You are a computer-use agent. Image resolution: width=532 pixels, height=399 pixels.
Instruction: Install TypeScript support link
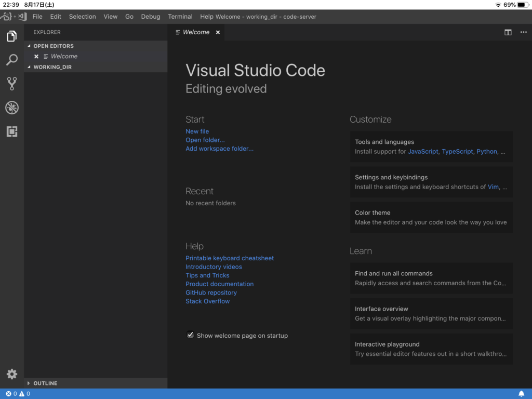457,152
